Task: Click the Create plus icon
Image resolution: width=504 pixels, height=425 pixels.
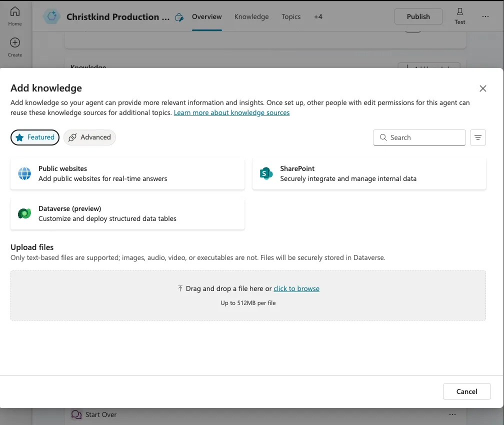Action: tap(15, 43)
